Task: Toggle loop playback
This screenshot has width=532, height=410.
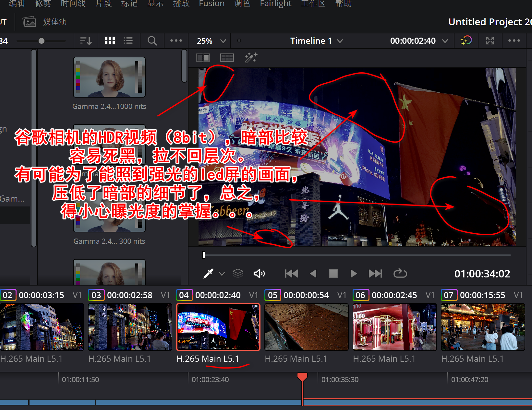Action: click(400, 274)
